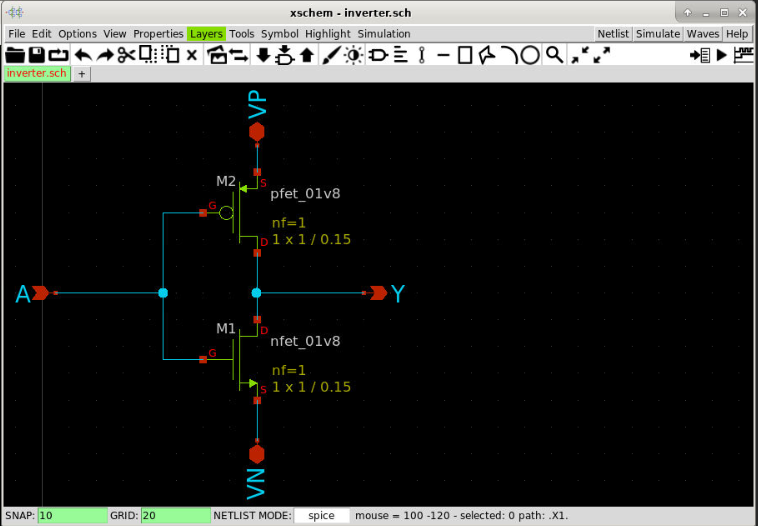Paste using the dotted clipboard icon
The height and width of the screenshot is (526, 758).
[x=170, y=55]
